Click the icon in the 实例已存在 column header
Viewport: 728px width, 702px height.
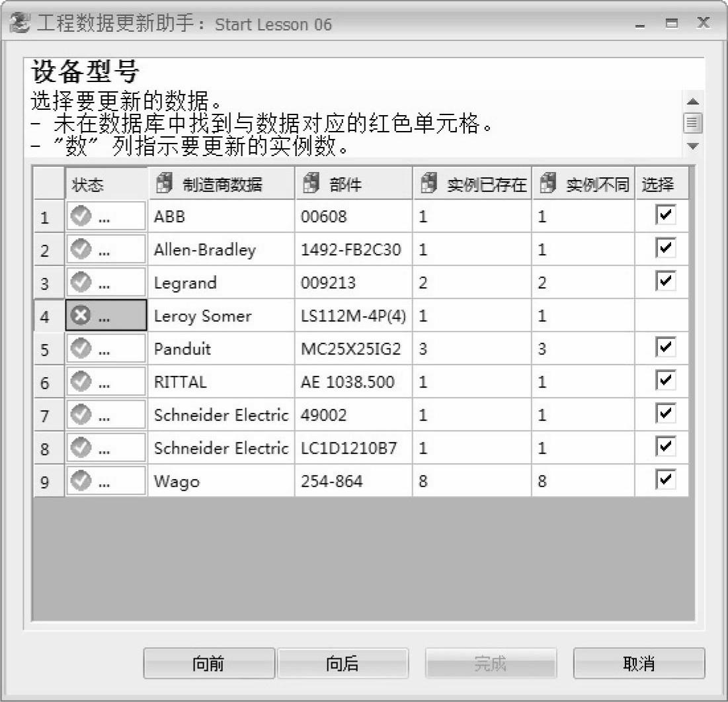pyautogui.click(x=428, y=183)
